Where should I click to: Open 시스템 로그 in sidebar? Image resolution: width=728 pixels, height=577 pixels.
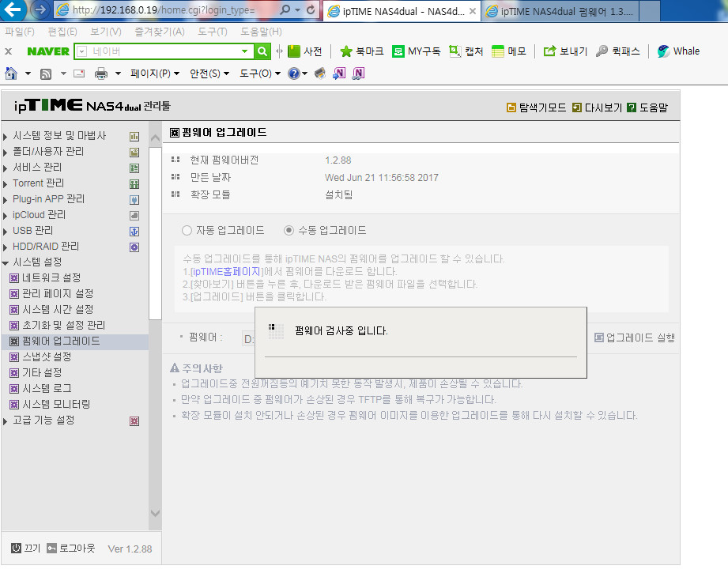click(x=47, y=388)
